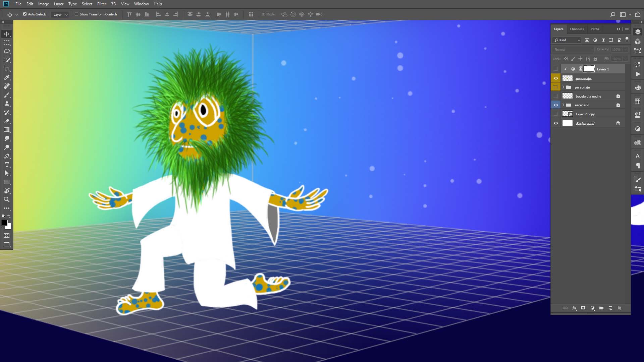Select the boceto dia noche layer
The image size is (644, 362).
pos(588,96)
